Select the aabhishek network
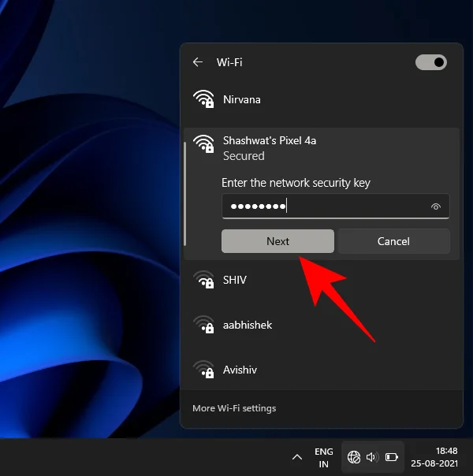The height and width of the screenshot is (476, 473). coord(322,325)
